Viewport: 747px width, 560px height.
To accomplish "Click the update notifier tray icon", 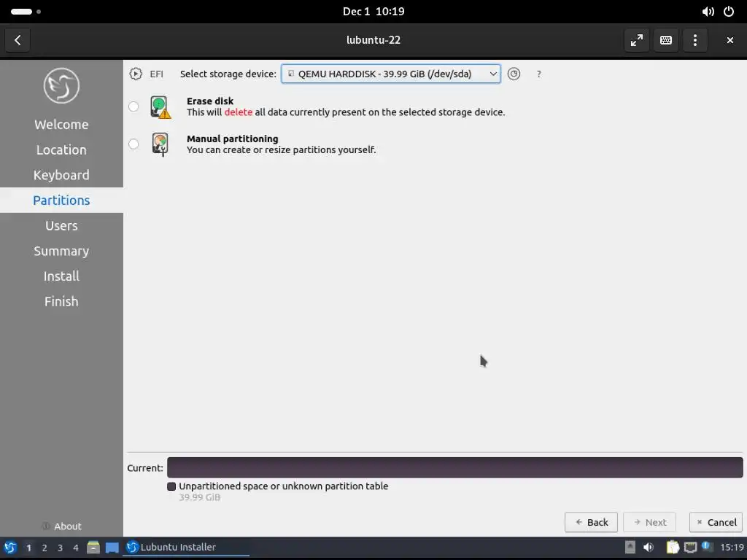I will click(x=707, y=547).
